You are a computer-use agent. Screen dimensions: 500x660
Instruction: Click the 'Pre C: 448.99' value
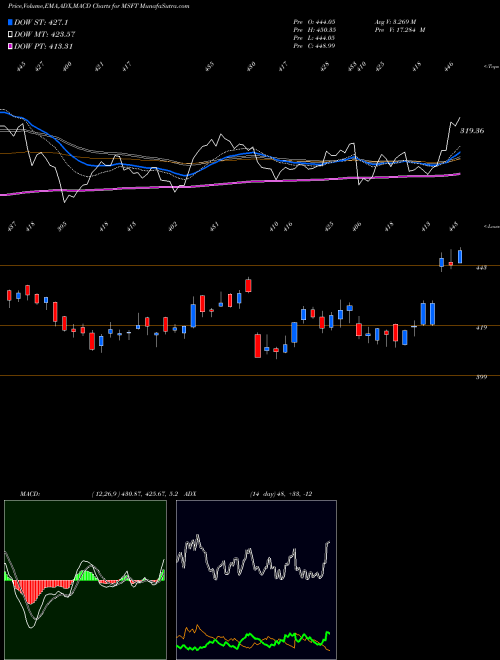314,46
